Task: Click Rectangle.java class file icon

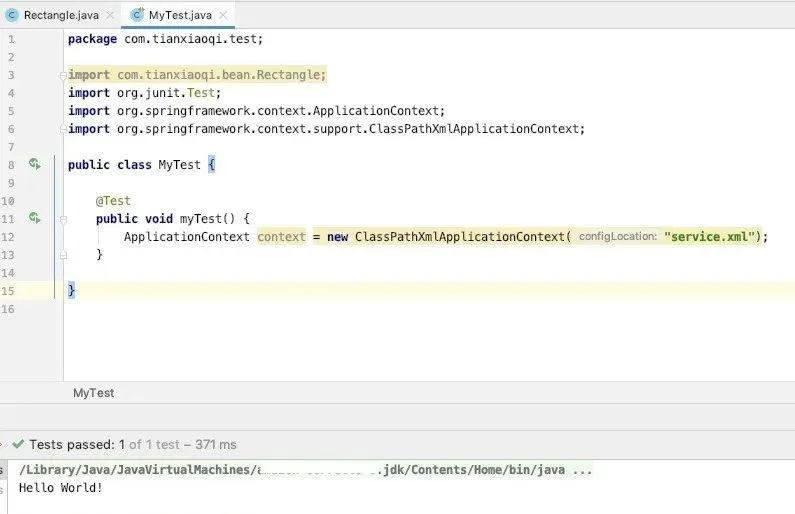Action: pyautogui.click(x=12, y=15)
